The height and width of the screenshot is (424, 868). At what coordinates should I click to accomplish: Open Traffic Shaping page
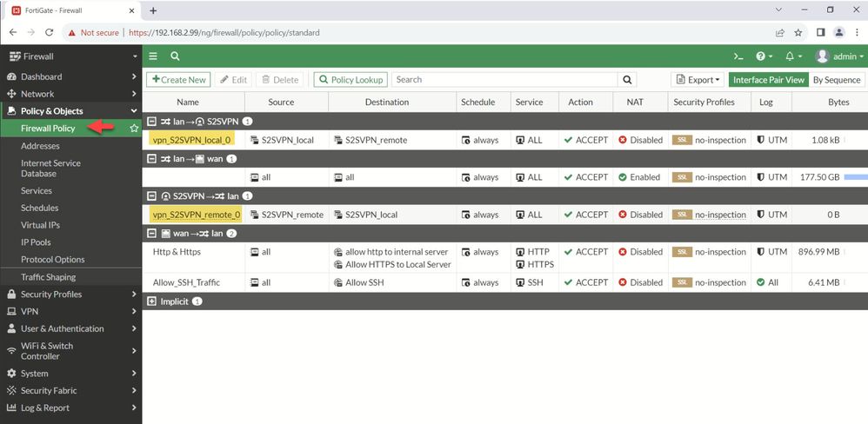point(48,277)
